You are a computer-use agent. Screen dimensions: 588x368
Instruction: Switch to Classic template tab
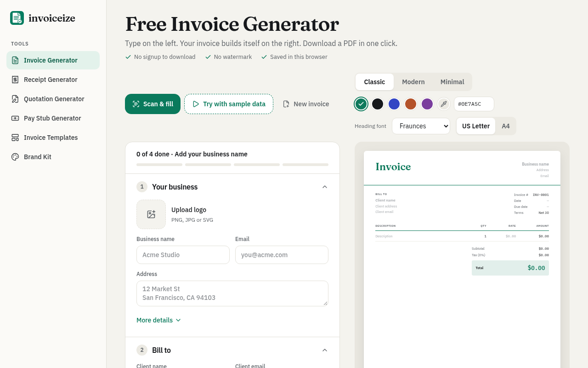pos(374,82)
